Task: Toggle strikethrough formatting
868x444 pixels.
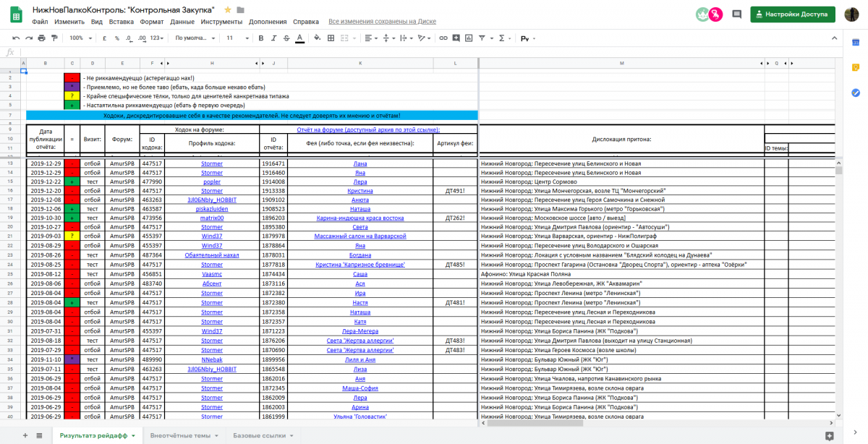Action: [286, 38]
